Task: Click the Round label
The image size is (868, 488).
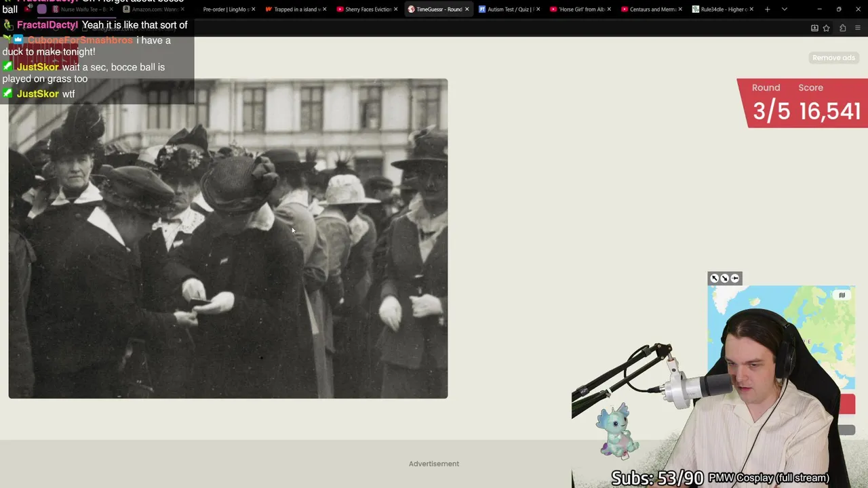Action: pyautogui.click(x=766, y=87)
